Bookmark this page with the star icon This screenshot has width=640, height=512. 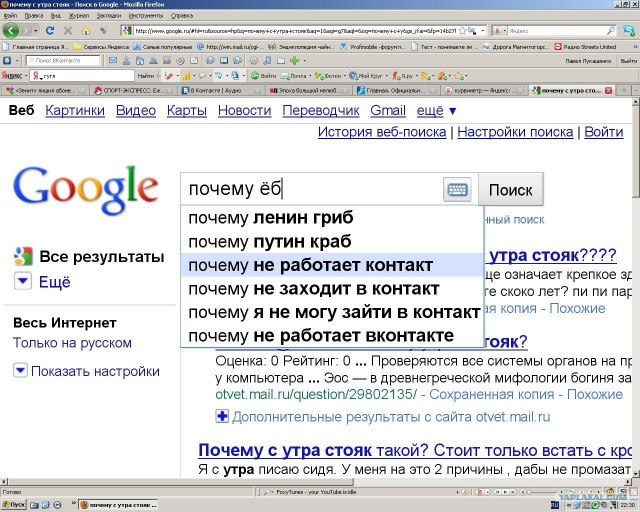click(462, 31)
